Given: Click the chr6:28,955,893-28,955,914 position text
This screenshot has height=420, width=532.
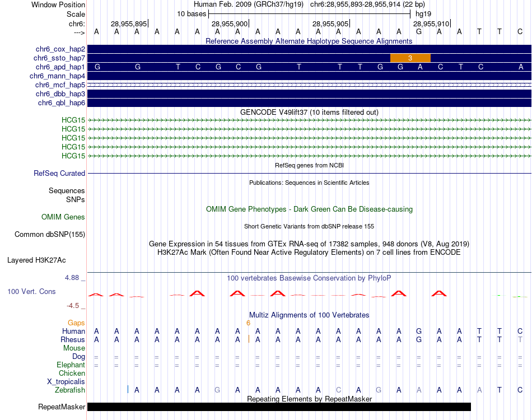Looking at the screenshot, I should coord(367,4).
